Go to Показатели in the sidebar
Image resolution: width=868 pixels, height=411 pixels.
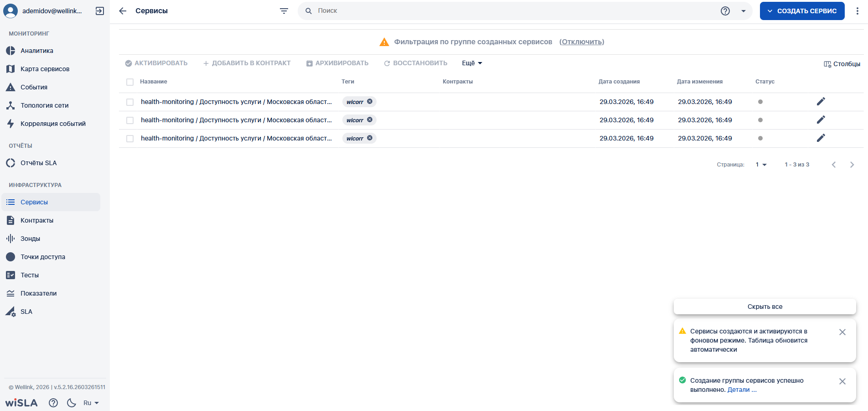click(51, 293)
